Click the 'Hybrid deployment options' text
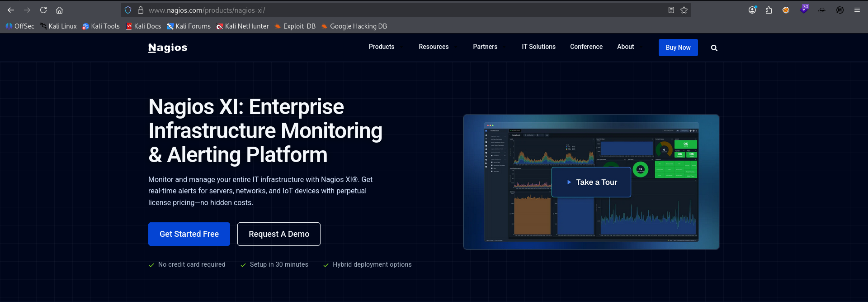The width and height of the screenshot is (868, 302). point(372,264)
